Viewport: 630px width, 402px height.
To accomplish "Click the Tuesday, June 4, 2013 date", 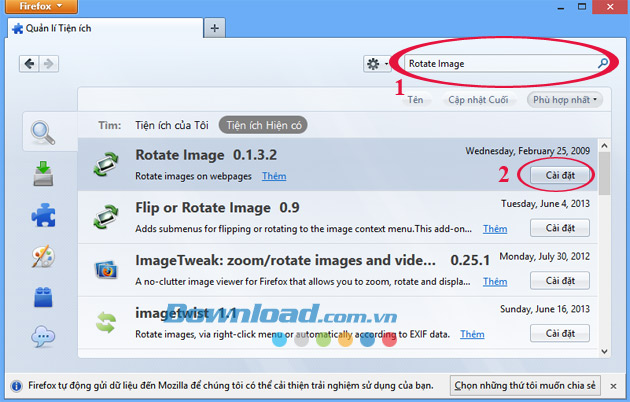I will [545, 204].
